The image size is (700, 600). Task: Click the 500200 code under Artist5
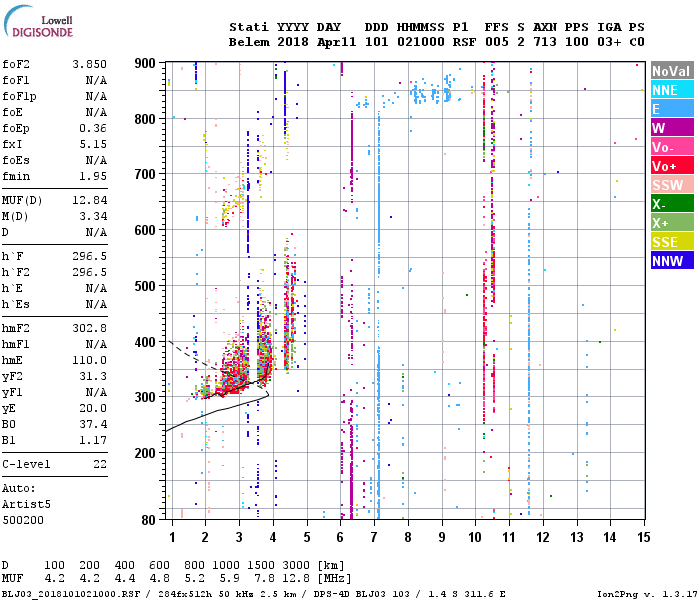tap(23, 521)
